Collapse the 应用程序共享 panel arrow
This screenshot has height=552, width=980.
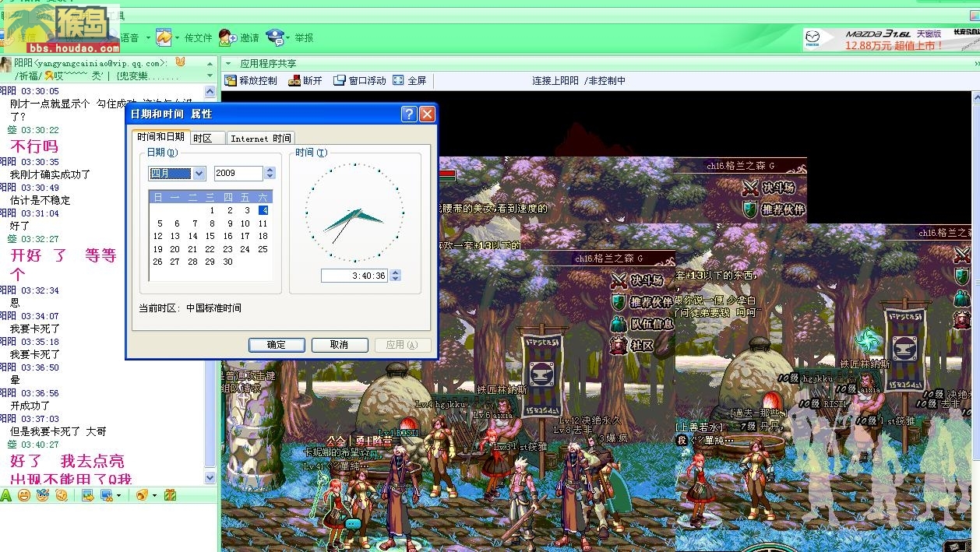pyautogui.click(x=228, y=64)
